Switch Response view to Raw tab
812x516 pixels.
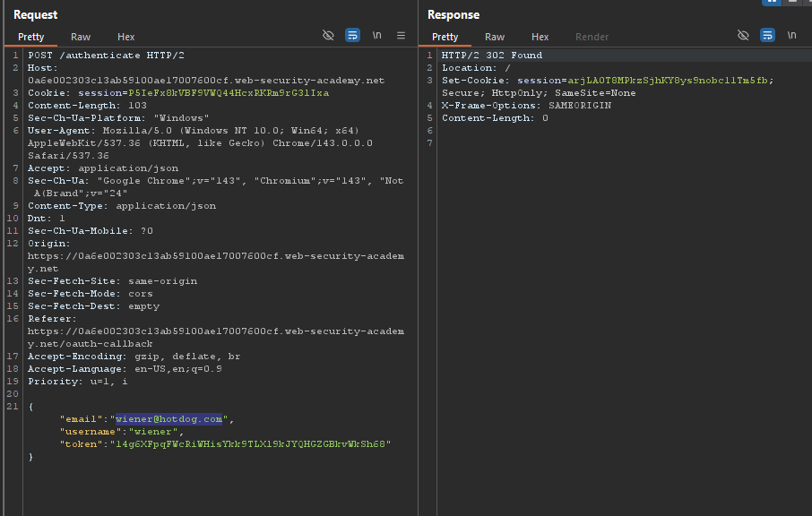click(x=495, y=37)
